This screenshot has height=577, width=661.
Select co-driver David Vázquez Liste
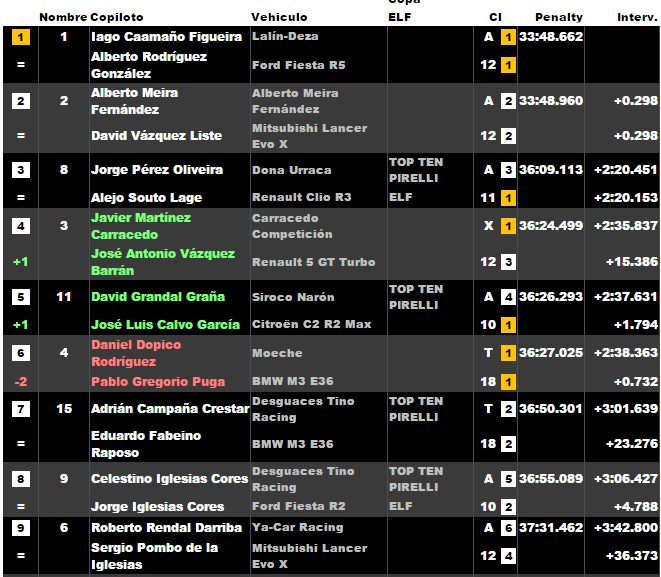pyautogui.click(x=156, y=136)
